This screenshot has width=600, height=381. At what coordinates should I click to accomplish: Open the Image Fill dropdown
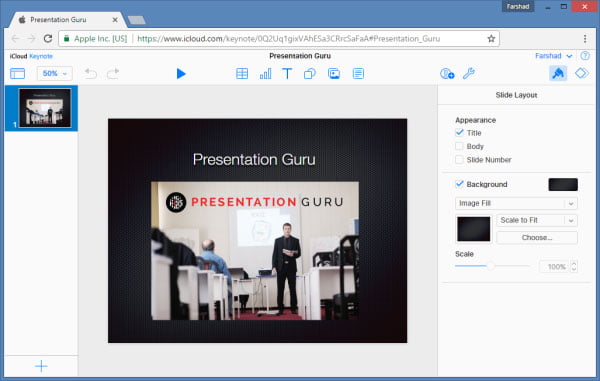(x=516, y=203)
